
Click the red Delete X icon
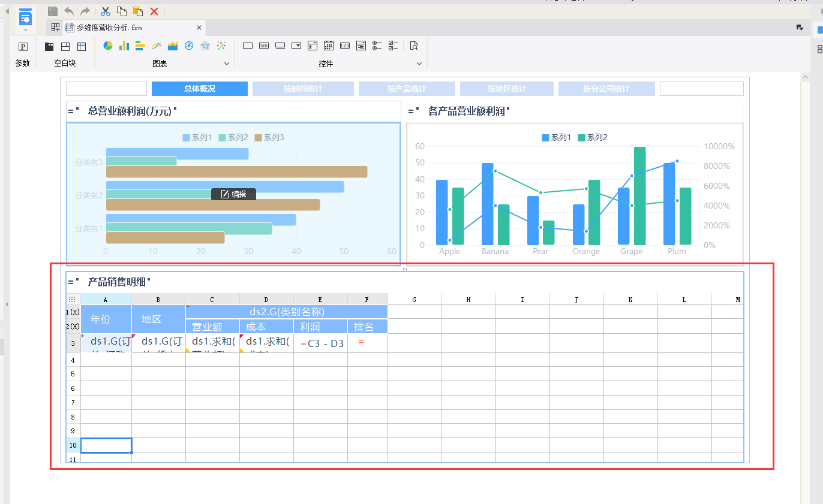(x=154, y=11)
